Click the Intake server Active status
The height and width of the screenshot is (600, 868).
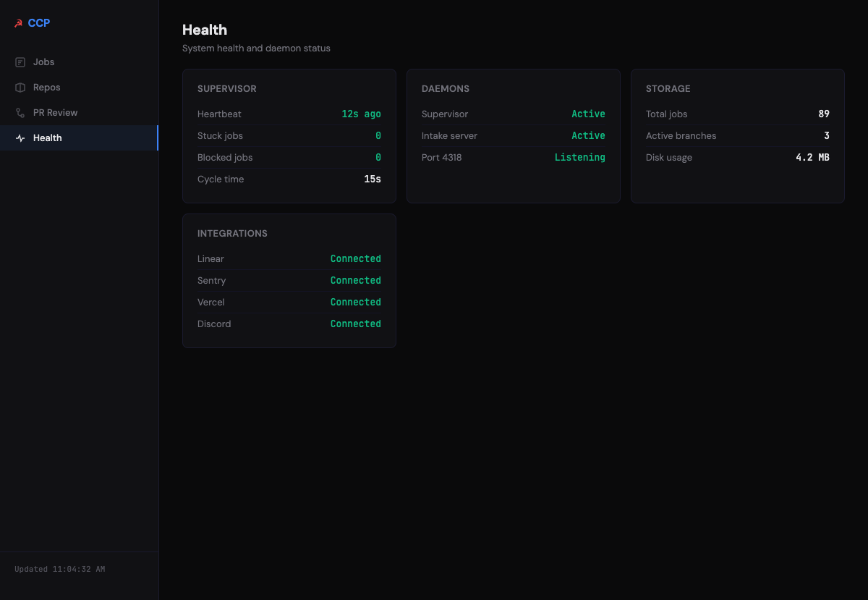[x=588, y=136]
